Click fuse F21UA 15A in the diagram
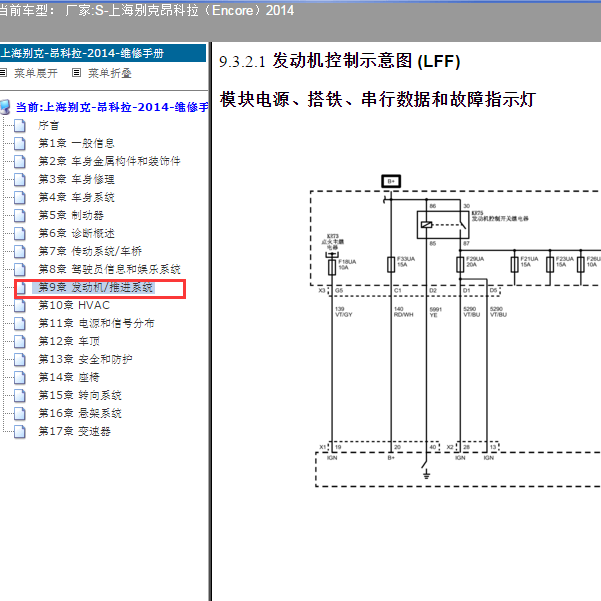 [515, 264]
